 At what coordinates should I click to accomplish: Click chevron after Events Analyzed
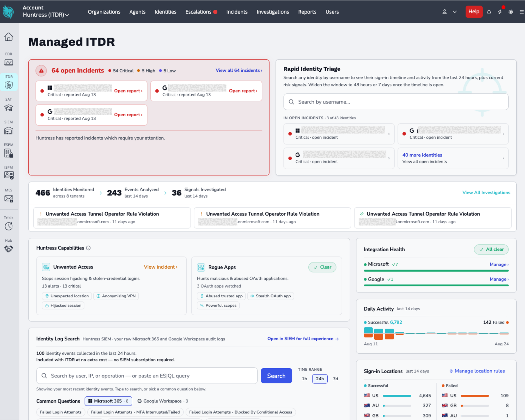click(165, 193)
